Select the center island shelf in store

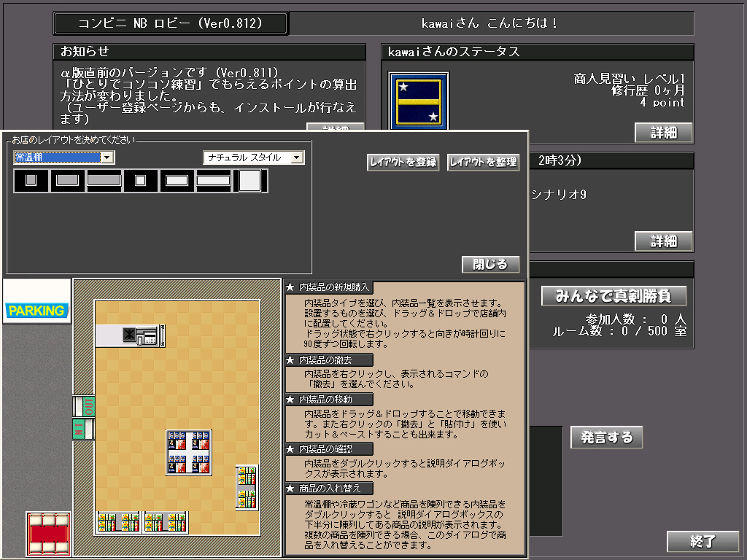(x=189, y=452)
